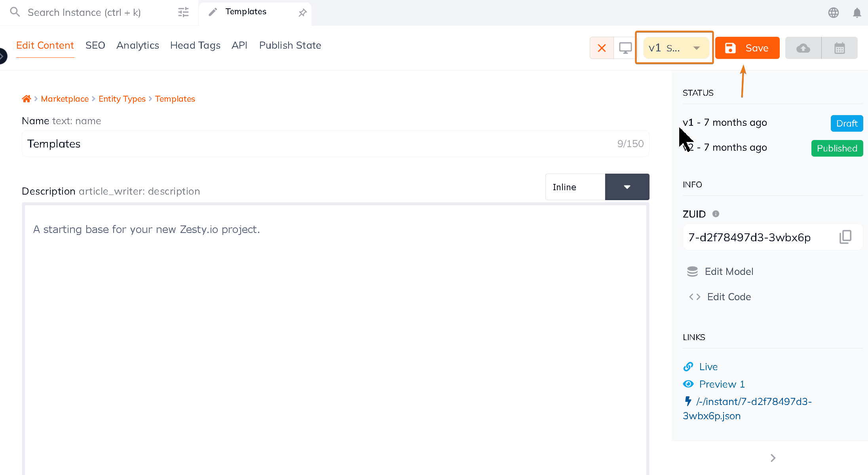Select the Analytics tab
This screenshot has height=475, width=868.
pyautogui.click(x=138, y=45)
